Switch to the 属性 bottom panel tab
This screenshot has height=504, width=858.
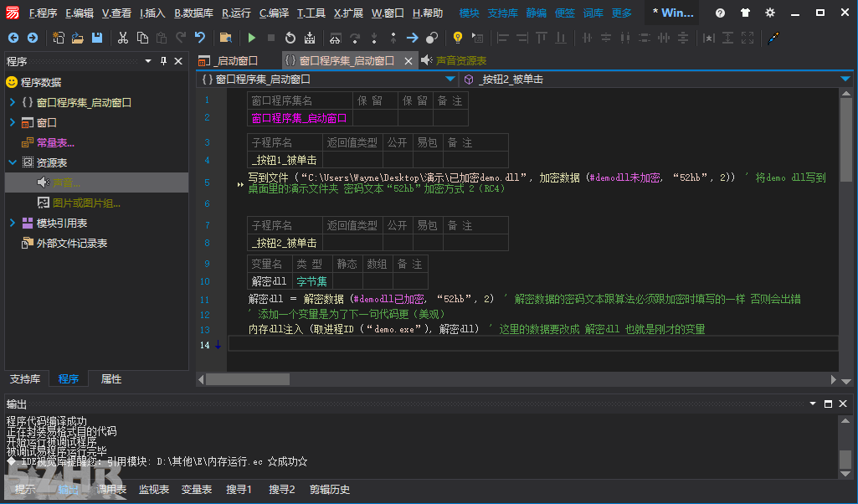[111, 378]
